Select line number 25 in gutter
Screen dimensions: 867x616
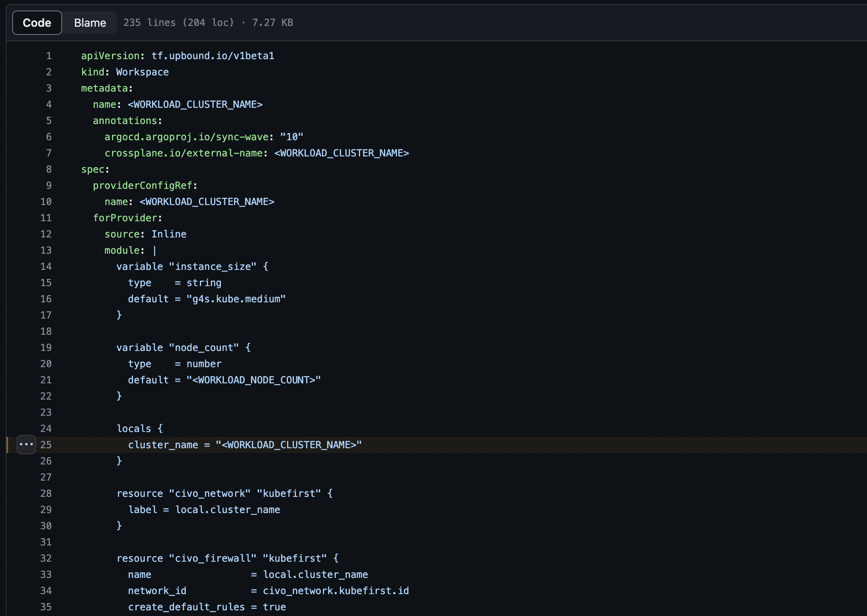coord(46,445)
